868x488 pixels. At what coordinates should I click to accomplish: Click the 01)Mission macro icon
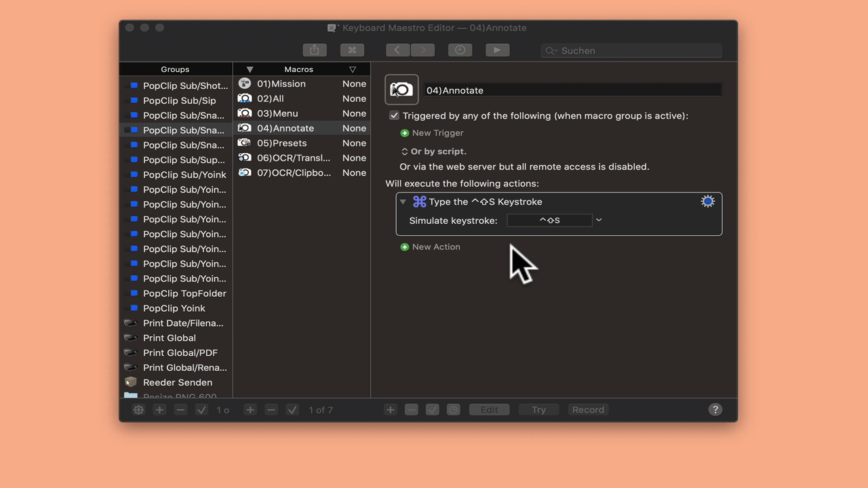pyautogui.click(x=245, y=83)
